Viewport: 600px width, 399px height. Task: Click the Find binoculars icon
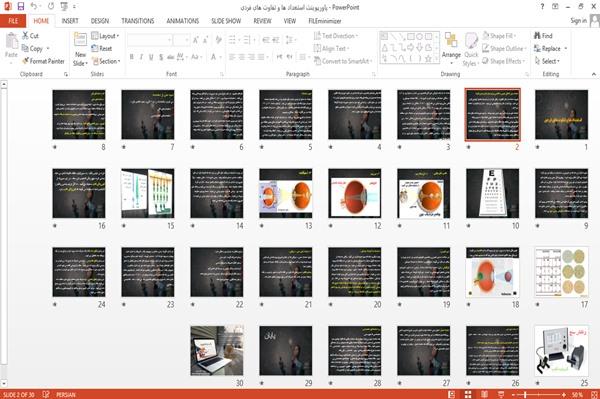537,36
